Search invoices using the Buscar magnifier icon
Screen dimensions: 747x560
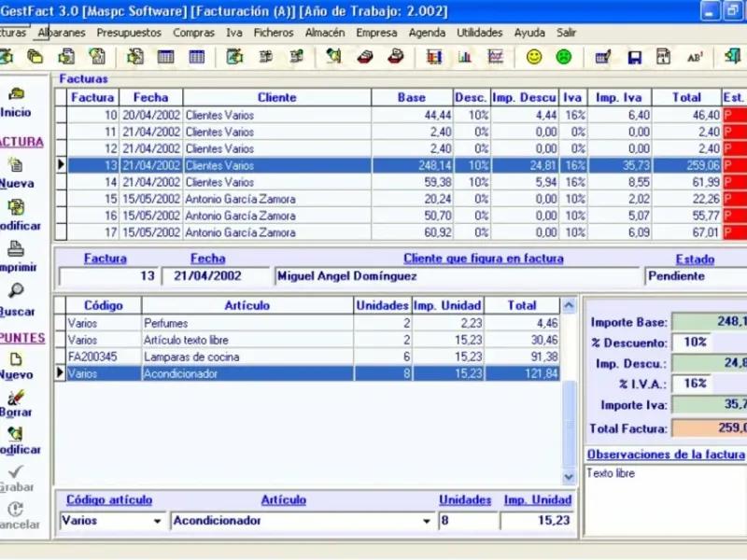pyautogui.click(x=16, y=292)
